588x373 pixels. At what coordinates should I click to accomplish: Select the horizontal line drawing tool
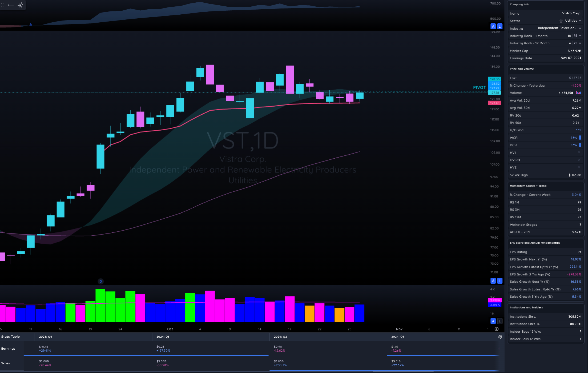tap(11, 5)
